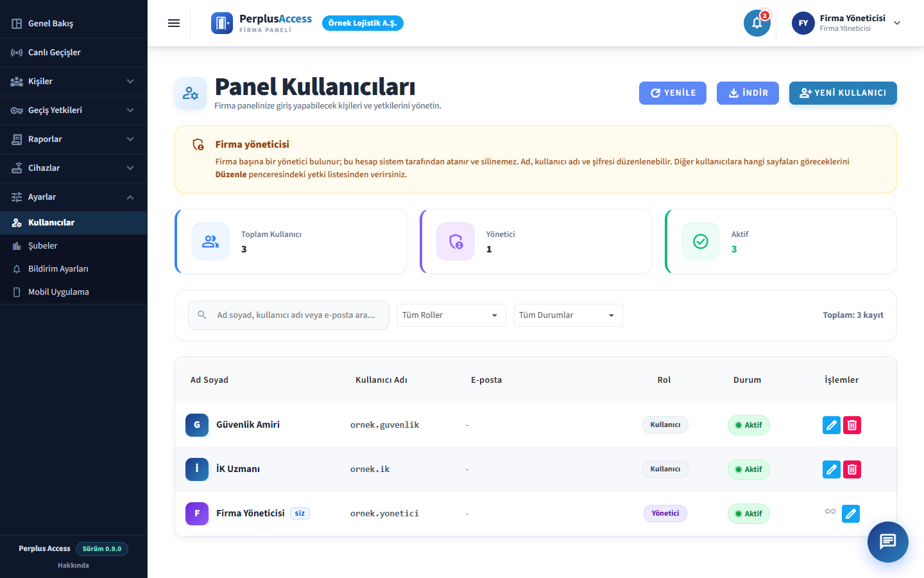Open Mobil Uygulama submenu item
Image resolution: width=924 pixels, height=578 pixels.
coord(74,292)
